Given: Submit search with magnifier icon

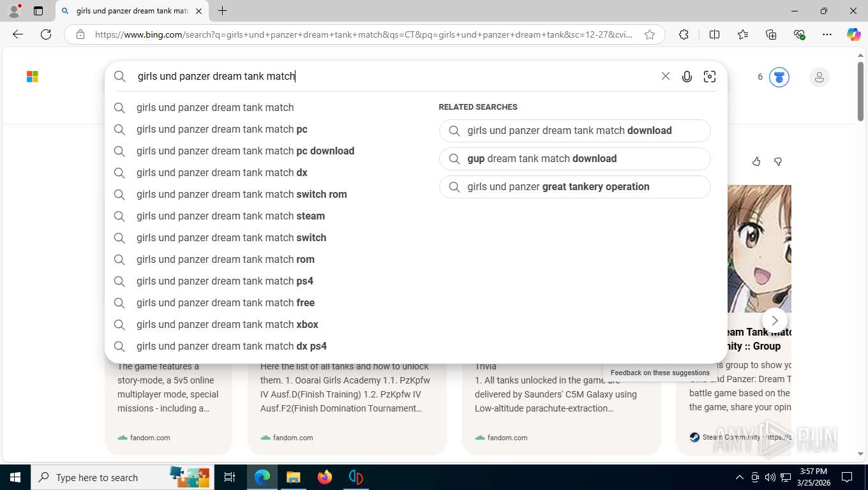Looking at the screenshot, I should (120, 77).
